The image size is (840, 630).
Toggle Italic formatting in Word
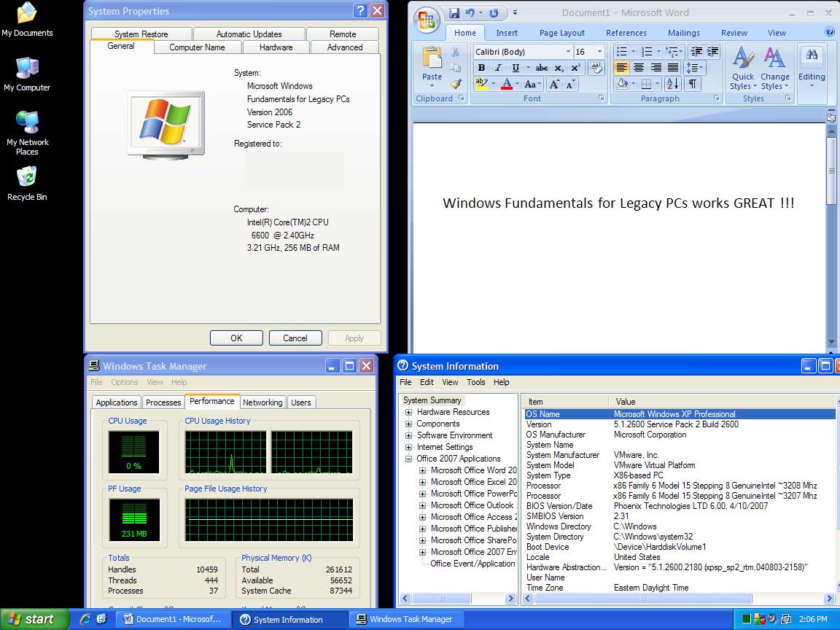pyautogui.click(x=498, y=68)
